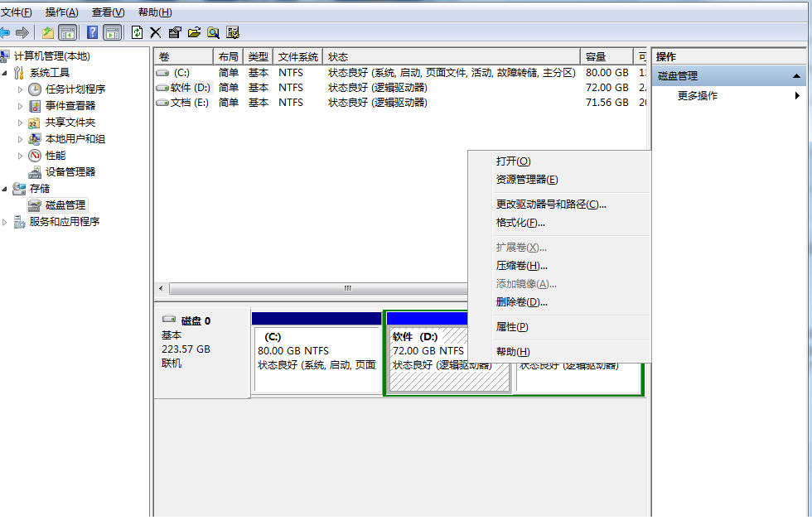Sort by the 卷 column header

(184, 57)
